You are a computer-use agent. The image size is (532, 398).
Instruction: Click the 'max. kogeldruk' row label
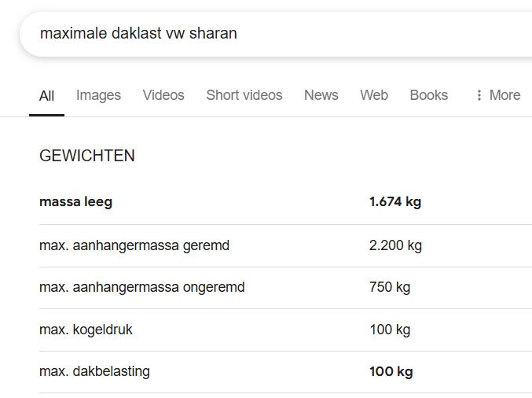[x=86, y=330]
